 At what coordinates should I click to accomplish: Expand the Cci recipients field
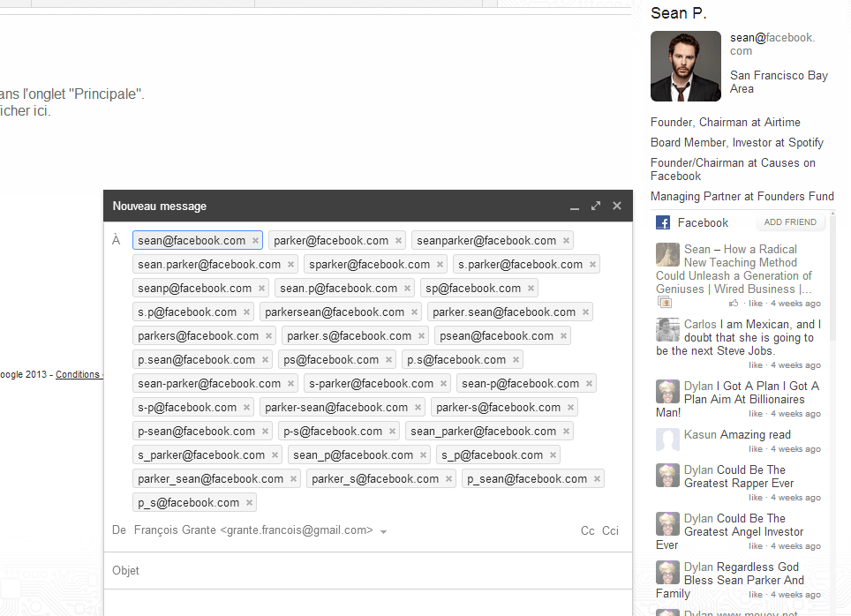pyautogui.click(x=610, y=530)
